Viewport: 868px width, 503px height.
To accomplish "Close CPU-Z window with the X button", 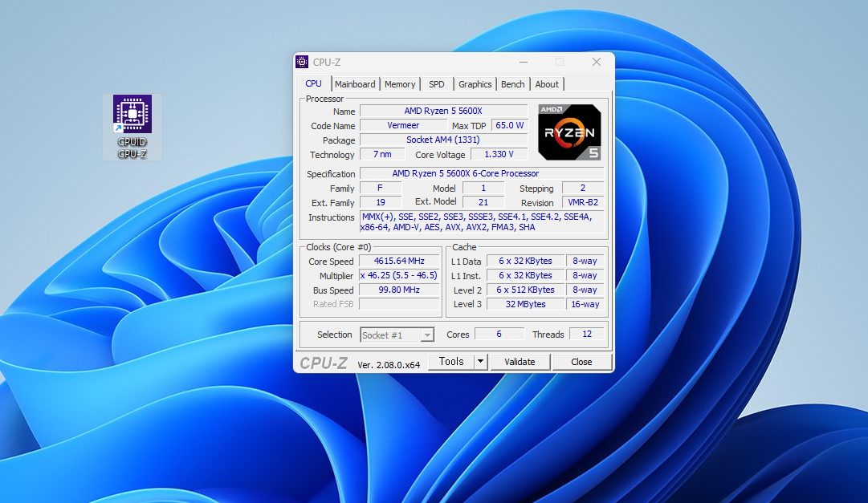I will [x=596, y=62].
